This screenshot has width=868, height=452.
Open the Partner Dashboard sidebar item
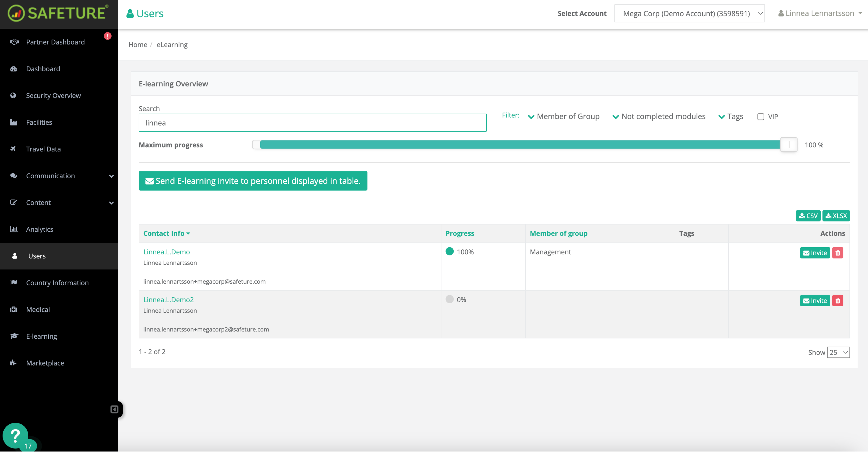pos(55,42)
